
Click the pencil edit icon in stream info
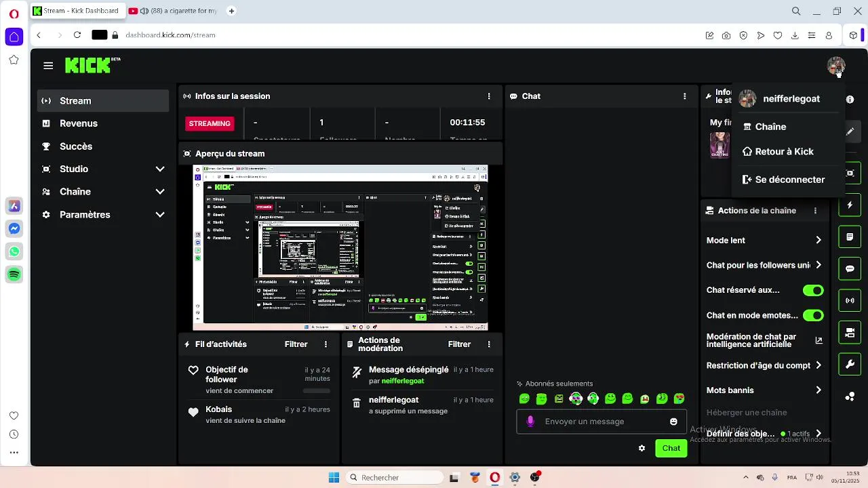pyautogui.click(x=850, y=131)
